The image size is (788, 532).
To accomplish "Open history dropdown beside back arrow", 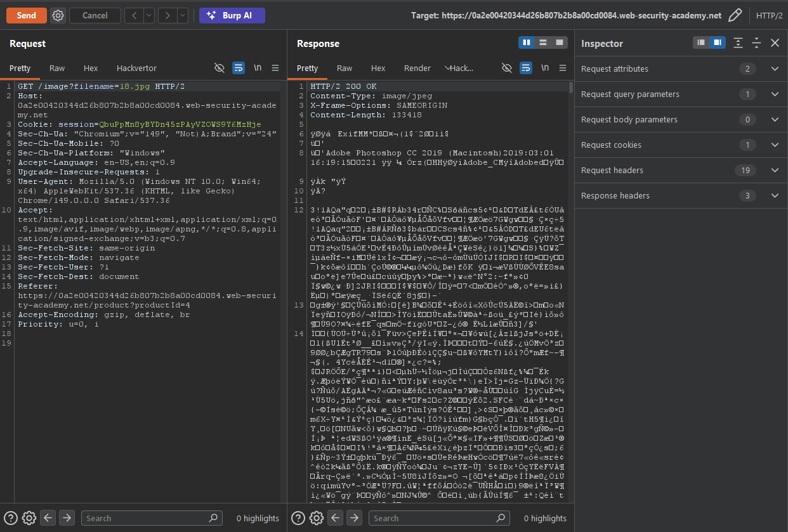I will [x=149, y=15].
